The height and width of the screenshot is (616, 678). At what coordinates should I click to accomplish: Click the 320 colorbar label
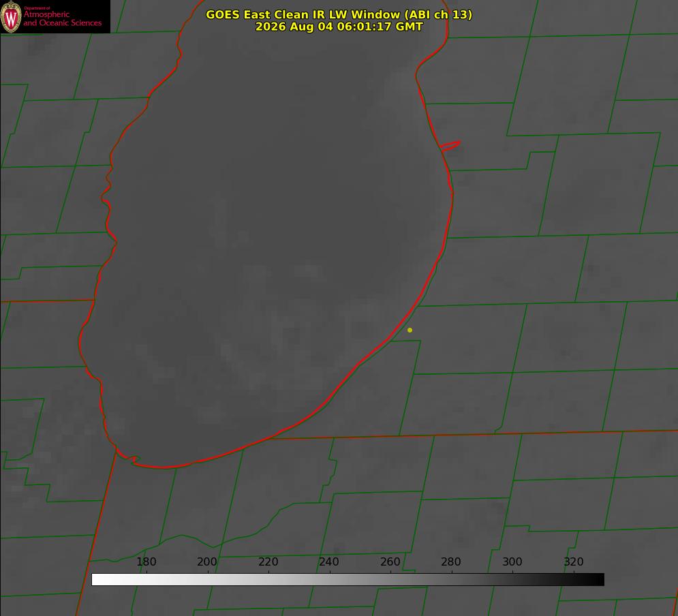[574, 561]
